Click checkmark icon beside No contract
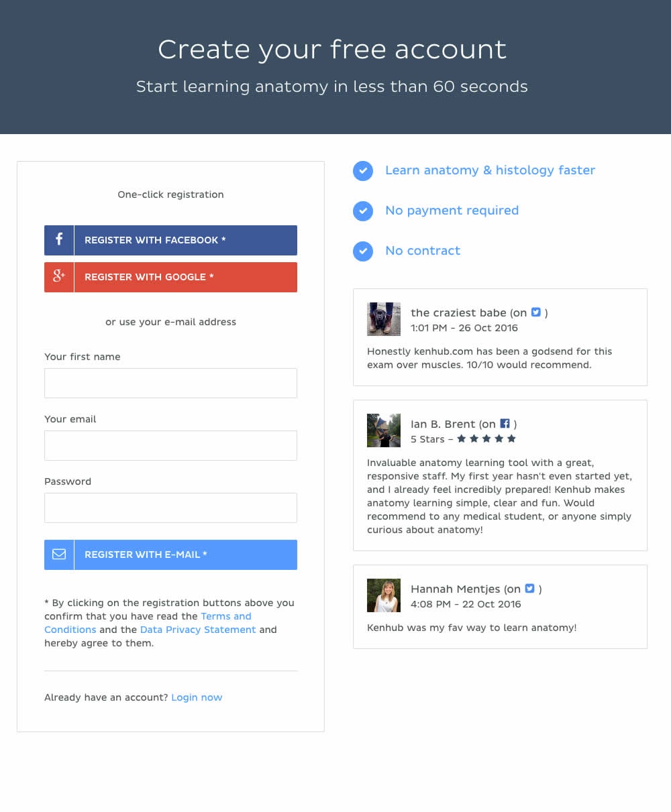The width and height of the screenshot is (671, 812). pyautogui.click(x=363, y=251)
